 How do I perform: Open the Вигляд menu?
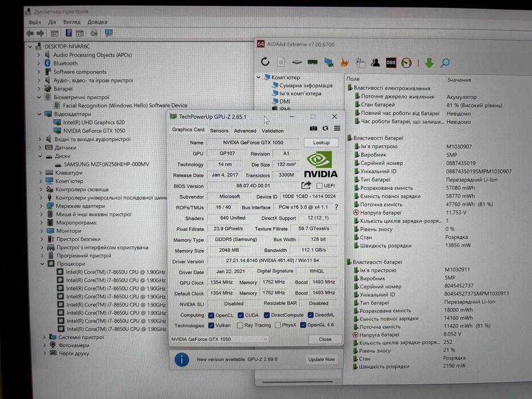pos(72,22)
